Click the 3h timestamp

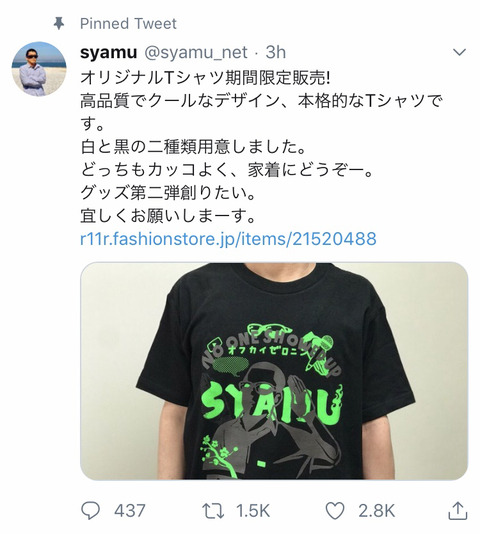(276, 52)
